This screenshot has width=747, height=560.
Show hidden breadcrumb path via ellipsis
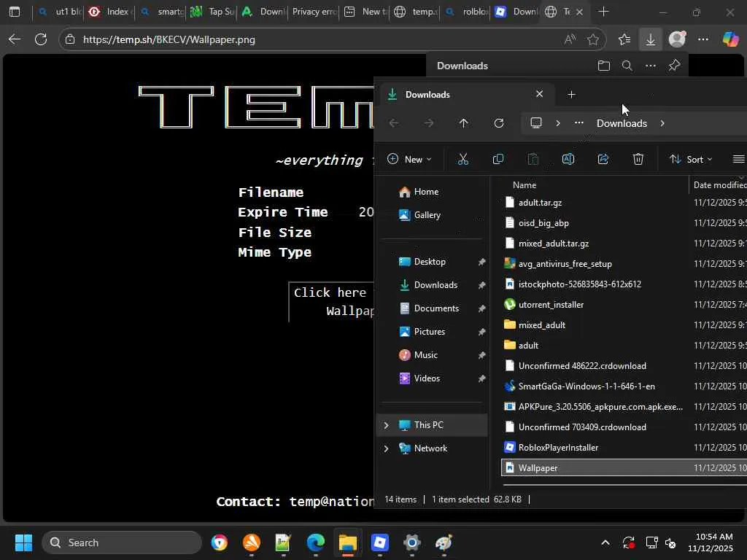tap(578, 123)
